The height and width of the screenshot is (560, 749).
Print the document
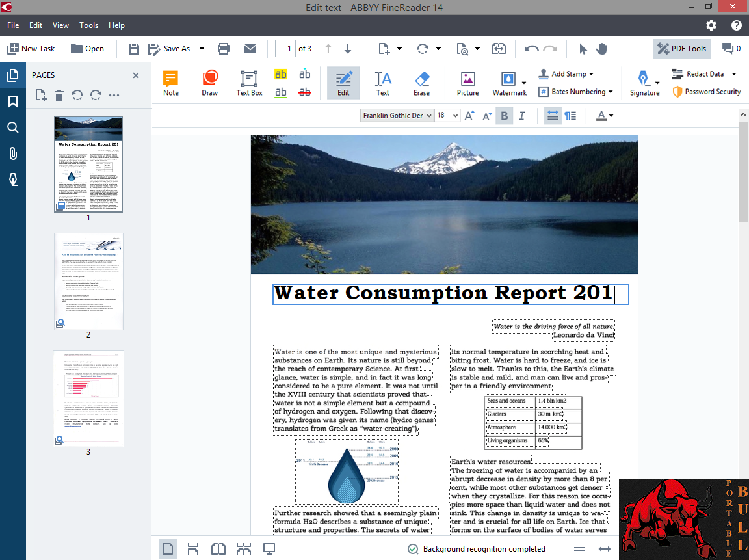[224, 49]
